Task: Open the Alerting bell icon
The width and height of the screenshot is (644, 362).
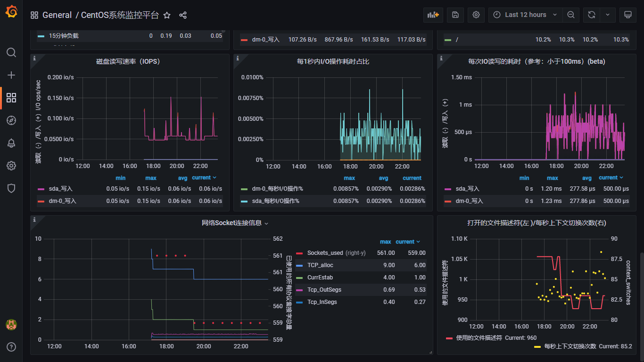Action: pos(11,143)
